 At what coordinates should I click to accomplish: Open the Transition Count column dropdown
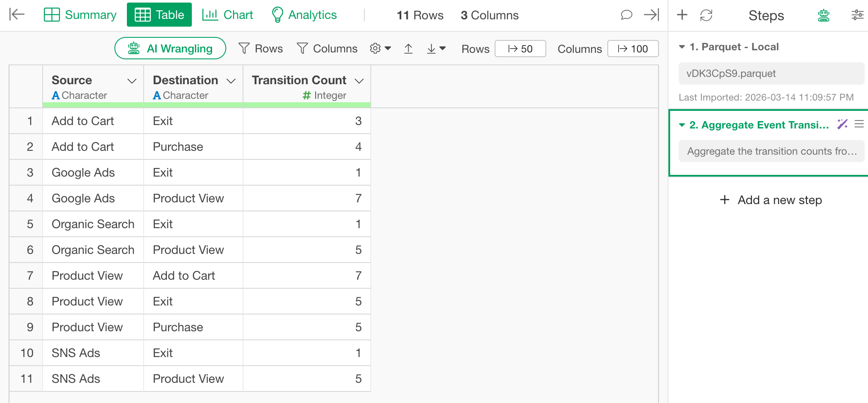click(x=359, y=81)
